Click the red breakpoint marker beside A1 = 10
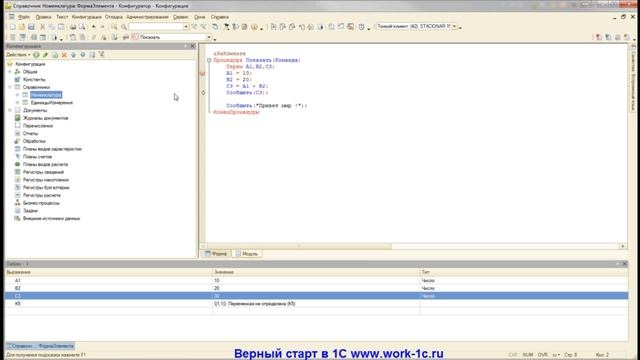Viewport: 640px width, 360px height. click(x=202, y=73)
